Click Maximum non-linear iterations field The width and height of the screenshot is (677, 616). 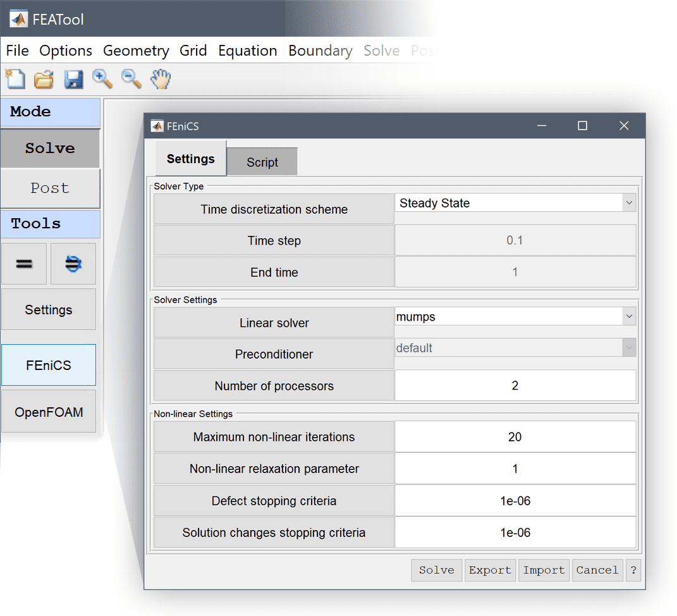pos(515,437)
